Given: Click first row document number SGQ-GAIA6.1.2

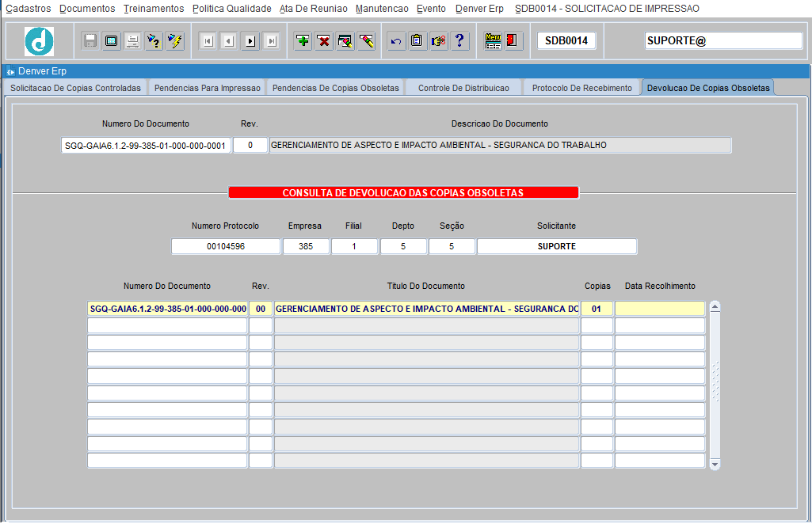Looking at the screenshot, I should pos(167,309).
